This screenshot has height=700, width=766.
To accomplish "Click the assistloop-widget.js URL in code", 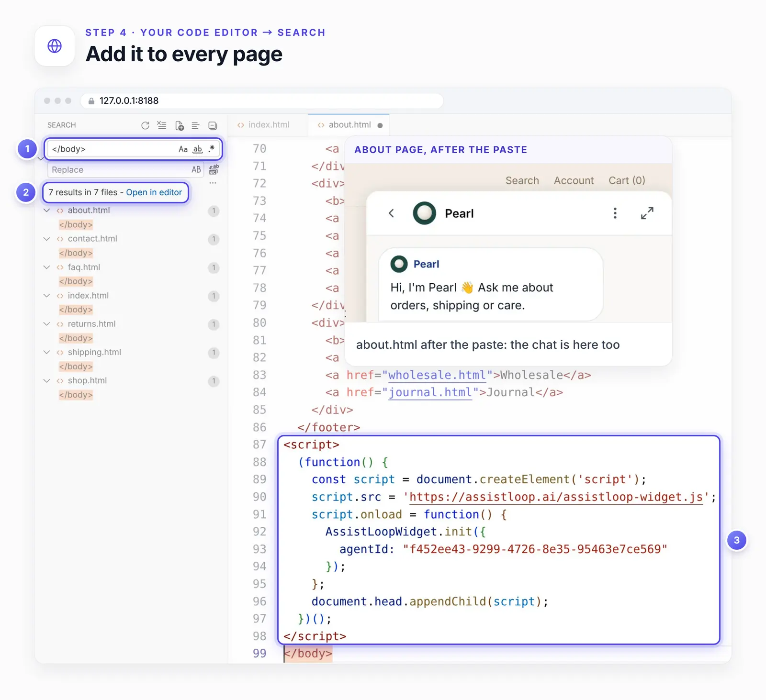I will click(x=556, y=497).
